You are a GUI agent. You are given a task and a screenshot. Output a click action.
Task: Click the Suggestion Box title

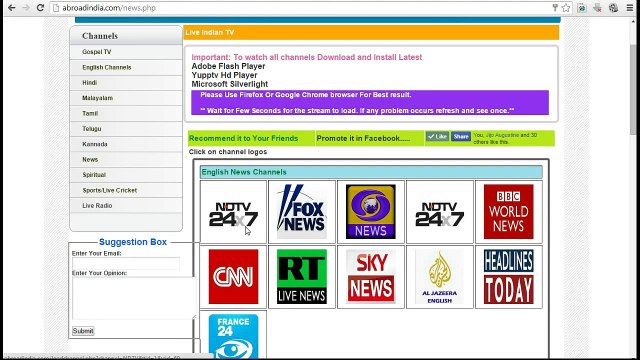[x=133, y=242]
